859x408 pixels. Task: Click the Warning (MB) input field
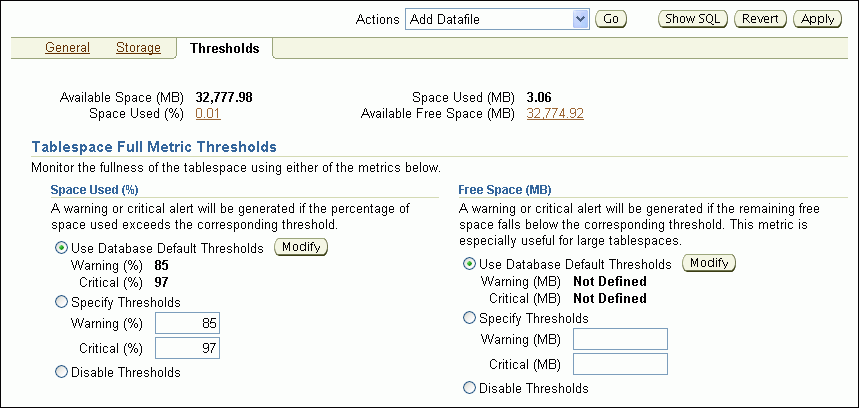[x=620, y=339]
